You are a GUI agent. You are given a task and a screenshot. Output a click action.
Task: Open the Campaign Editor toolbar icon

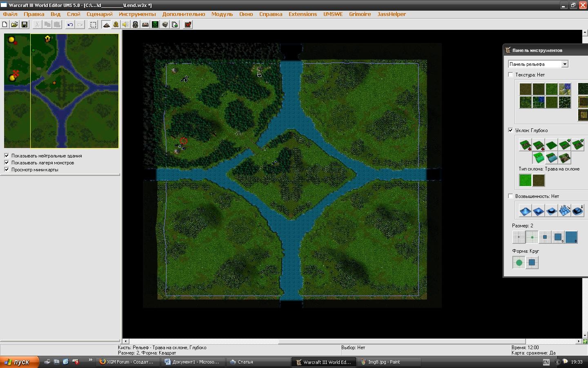(x=145, y=25)
